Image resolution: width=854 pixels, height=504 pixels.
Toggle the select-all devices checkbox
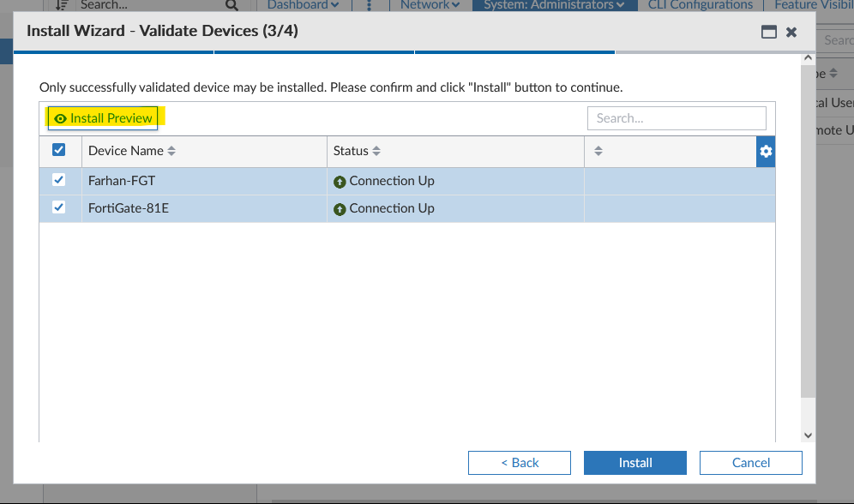pyautogui.click(x=59, y=150)
